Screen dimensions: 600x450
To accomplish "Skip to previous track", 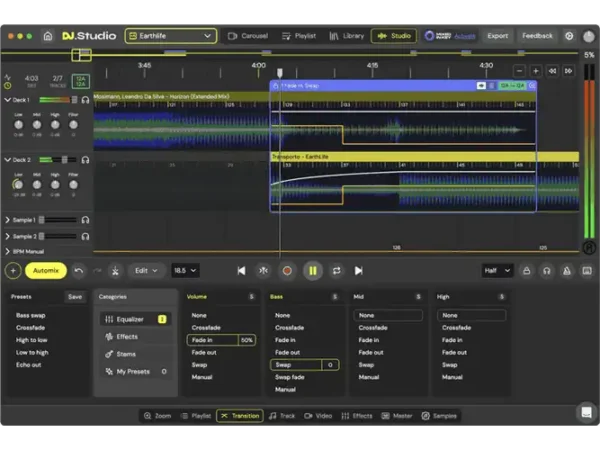I will (x=241, y=271).
